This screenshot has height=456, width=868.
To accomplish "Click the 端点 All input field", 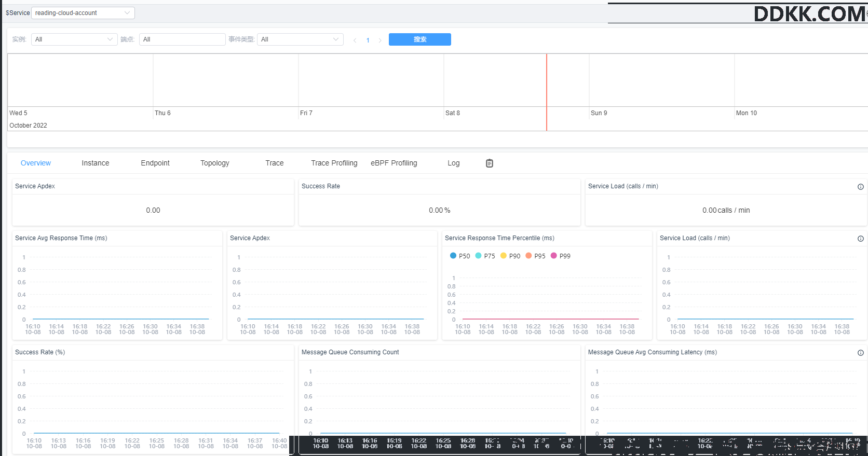I will point(182,39).
